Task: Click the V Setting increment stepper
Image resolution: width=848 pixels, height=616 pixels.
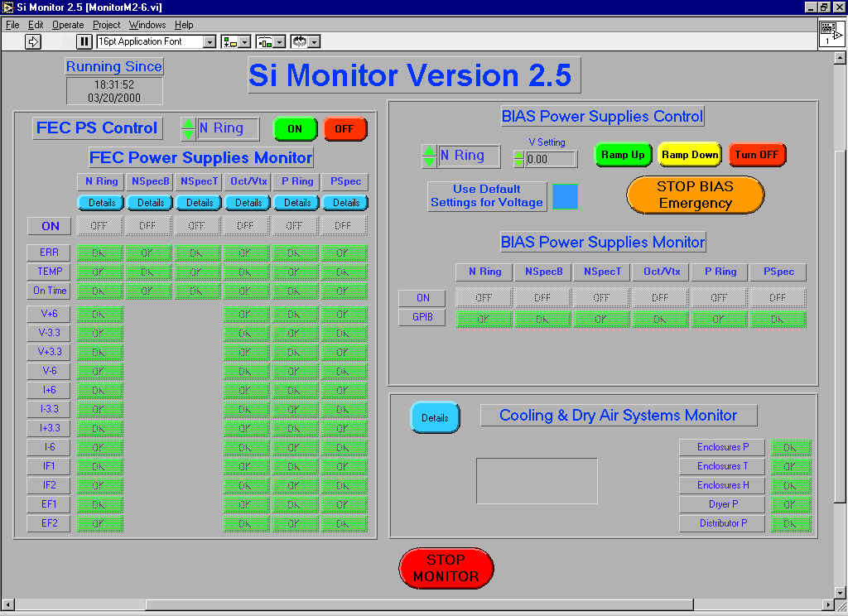Action: (x=518, y=155)
